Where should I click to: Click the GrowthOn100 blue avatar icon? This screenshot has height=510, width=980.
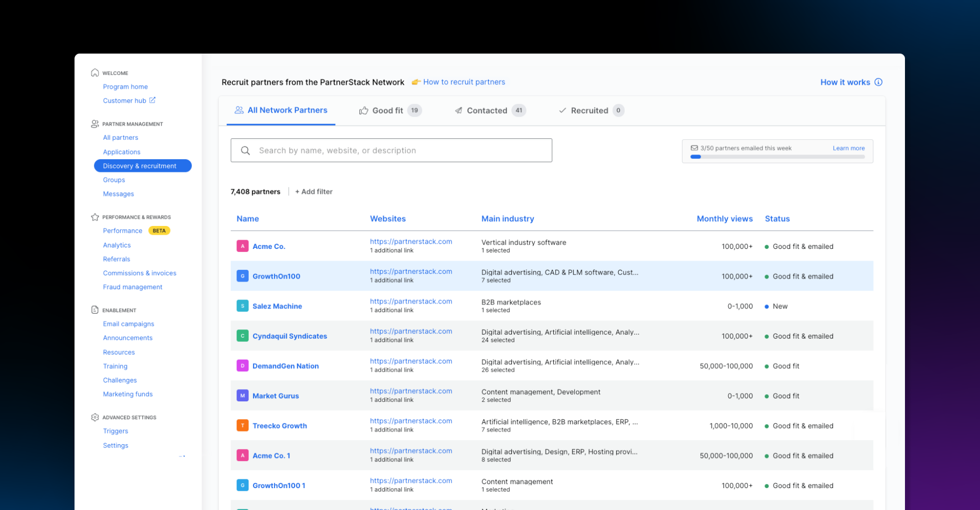tap(242, 276)
